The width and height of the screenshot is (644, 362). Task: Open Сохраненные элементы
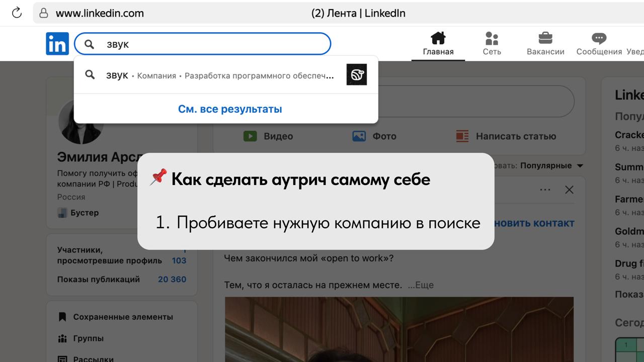coord(115,317)
